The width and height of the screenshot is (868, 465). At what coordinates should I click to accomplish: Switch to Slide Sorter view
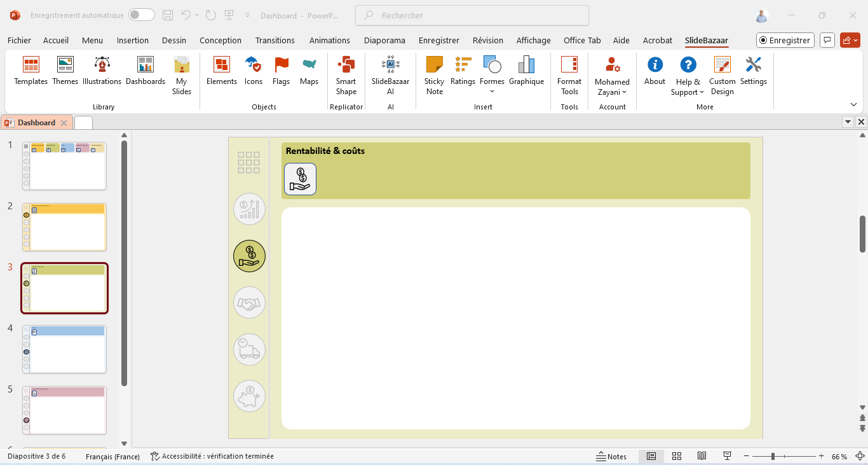tap(677, 456)
